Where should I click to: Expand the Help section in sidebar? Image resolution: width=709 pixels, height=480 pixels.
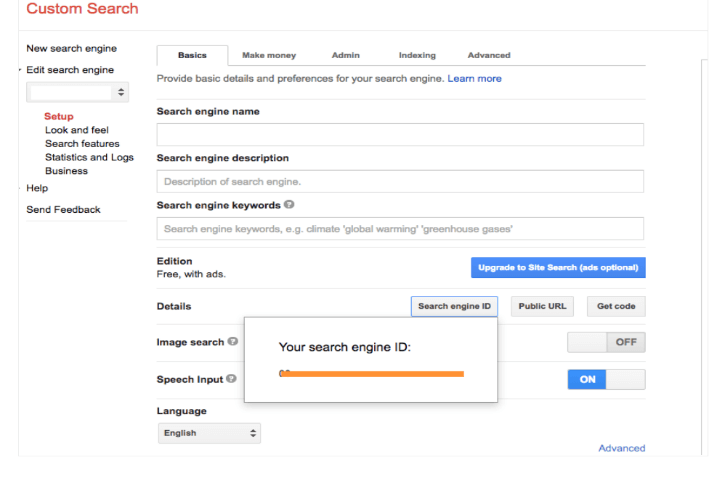(37, 188)
